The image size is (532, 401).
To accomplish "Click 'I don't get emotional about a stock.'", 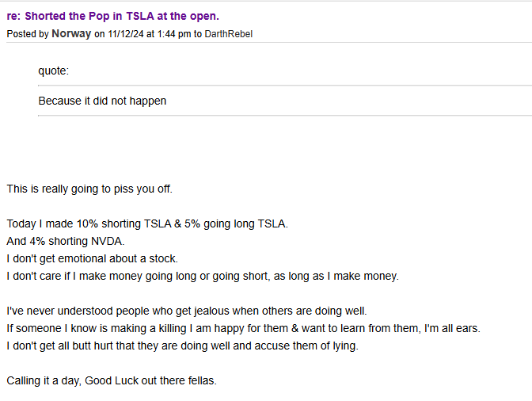I will click(92, 258).
